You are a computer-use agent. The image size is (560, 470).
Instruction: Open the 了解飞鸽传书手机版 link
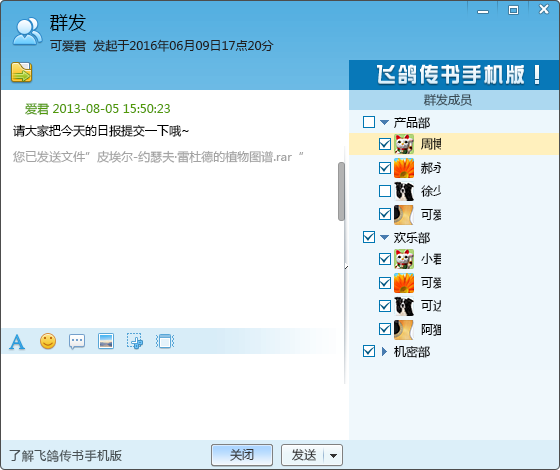click(66, 456)
